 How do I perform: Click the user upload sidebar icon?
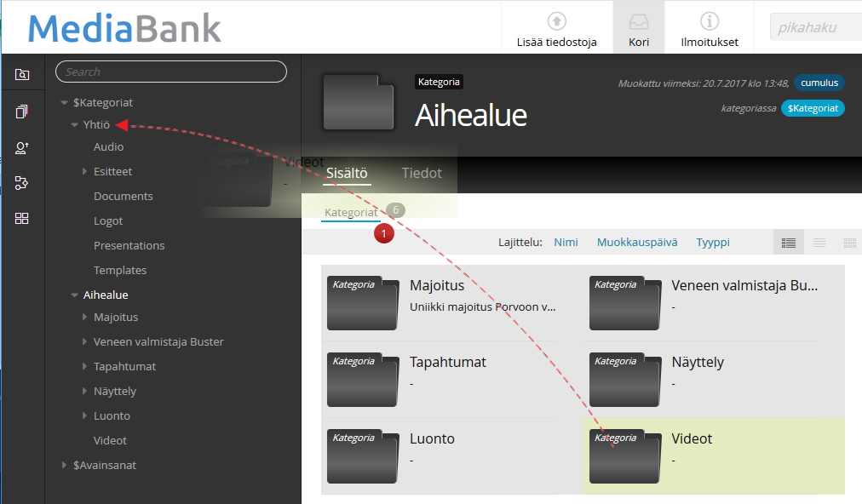point(22,147)
